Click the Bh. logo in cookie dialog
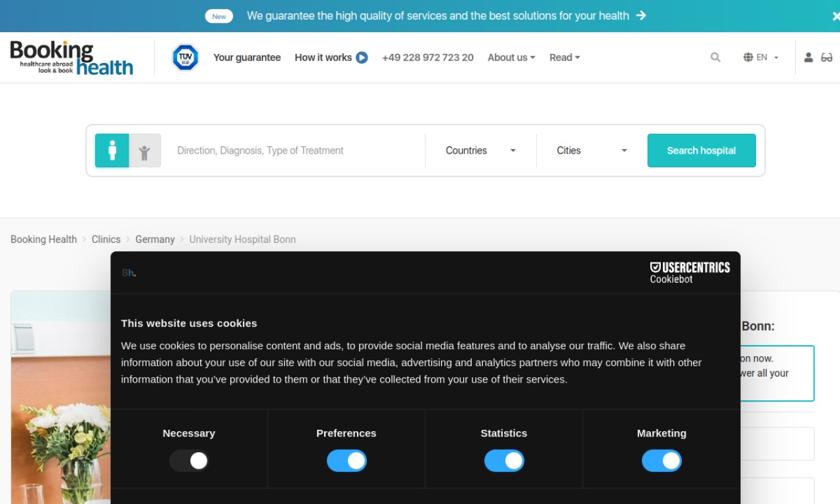 pos(129,273)
